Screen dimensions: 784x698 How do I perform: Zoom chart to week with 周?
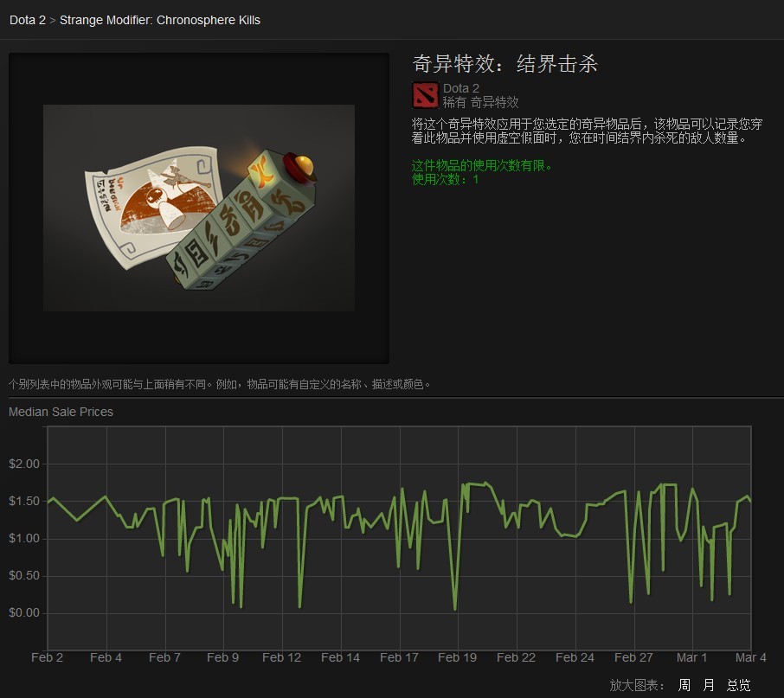pos(684,685)
